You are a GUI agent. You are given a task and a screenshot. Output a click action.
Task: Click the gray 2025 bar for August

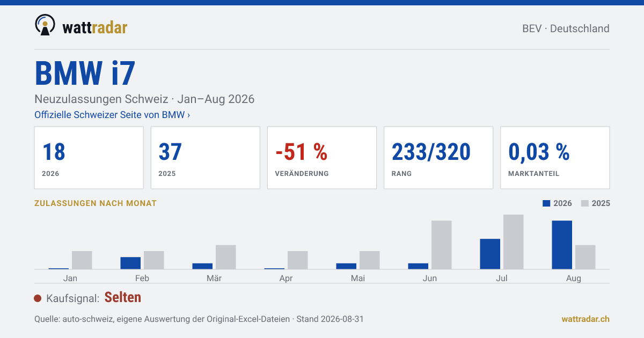click(x=586, y=257)
